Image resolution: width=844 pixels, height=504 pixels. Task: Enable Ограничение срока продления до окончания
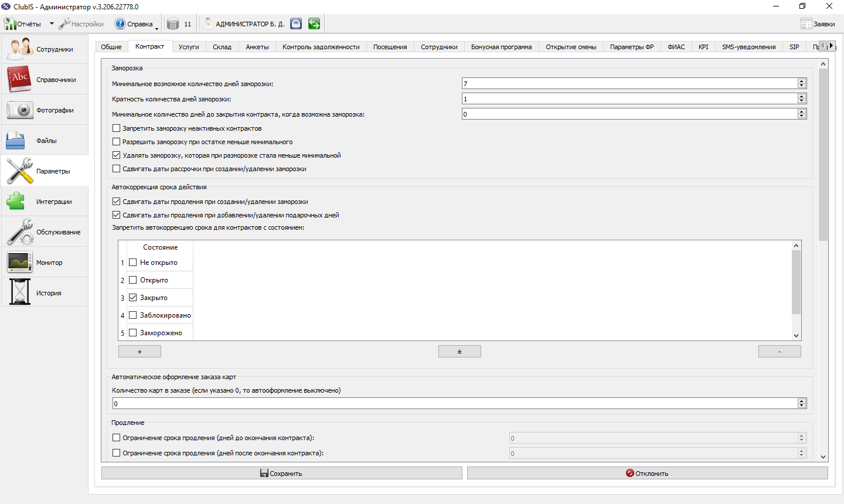coord(116,437)
